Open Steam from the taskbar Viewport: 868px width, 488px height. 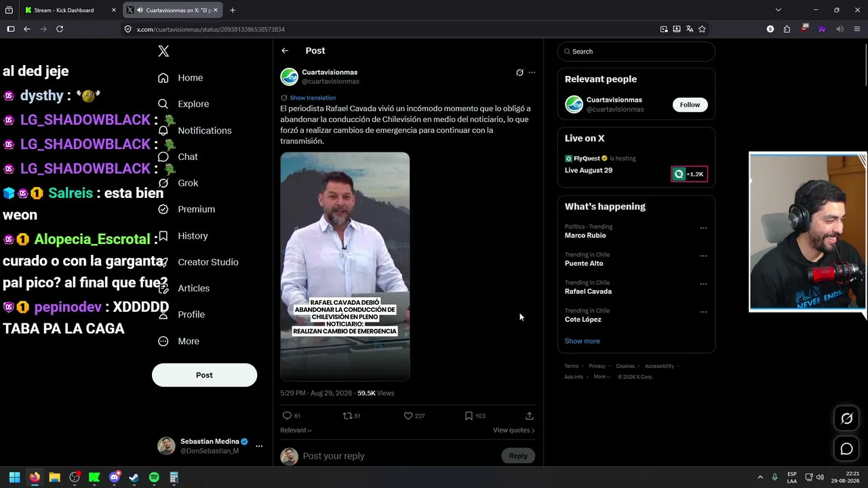point(134,477)
